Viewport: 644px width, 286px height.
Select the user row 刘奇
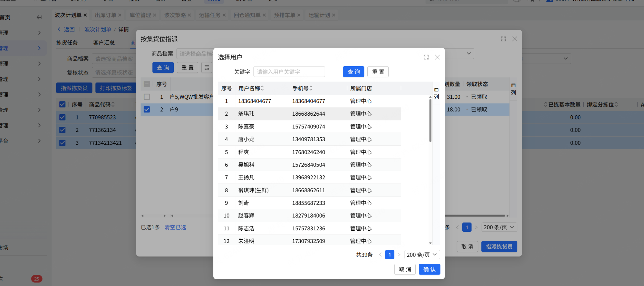(x=309, y=203)
